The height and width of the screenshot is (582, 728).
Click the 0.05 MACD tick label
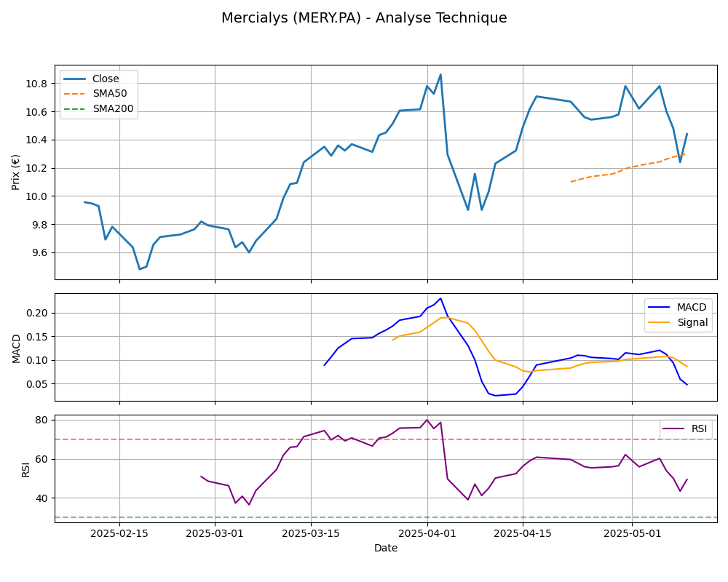(x=36, y=384)
